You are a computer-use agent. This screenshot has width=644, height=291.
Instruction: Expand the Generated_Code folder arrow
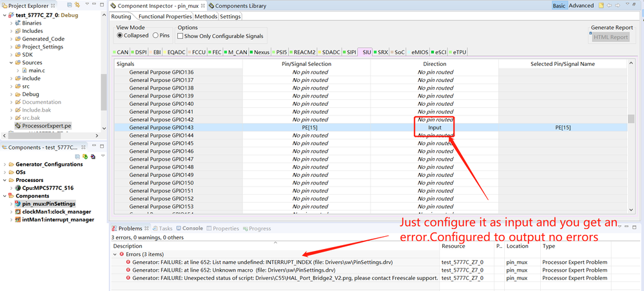[12, 39]
